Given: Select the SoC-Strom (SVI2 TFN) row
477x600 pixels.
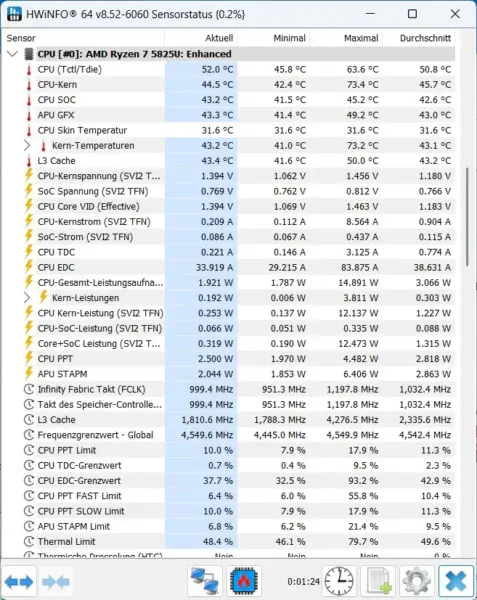Looking at the screenshot, I should click(x=230, y=237).
